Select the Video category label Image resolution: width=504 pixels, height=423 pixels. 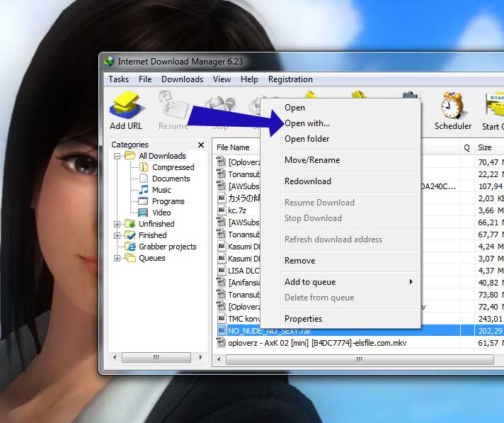(161, 213)
